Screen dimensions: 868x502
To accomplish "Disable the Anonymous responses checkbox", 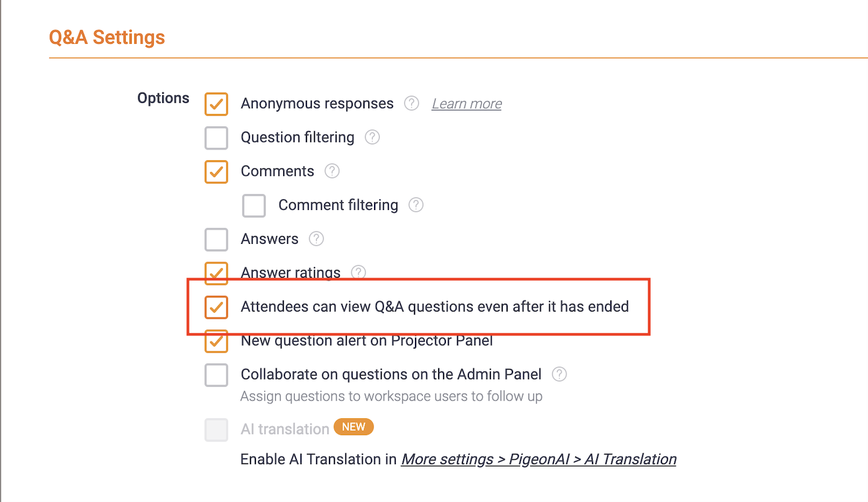I will pos(216,104).
